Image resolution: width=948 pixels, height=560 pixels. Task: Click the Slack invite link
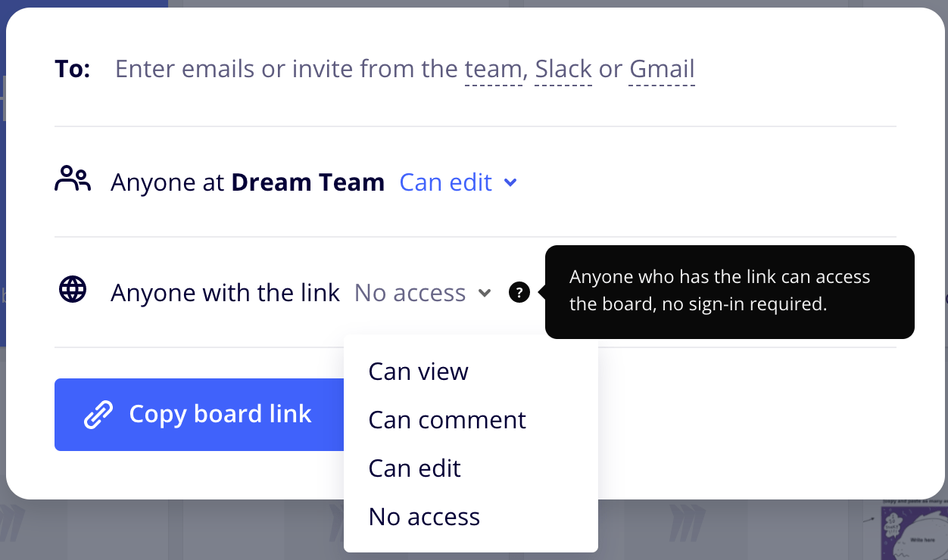tap(563, 68)
